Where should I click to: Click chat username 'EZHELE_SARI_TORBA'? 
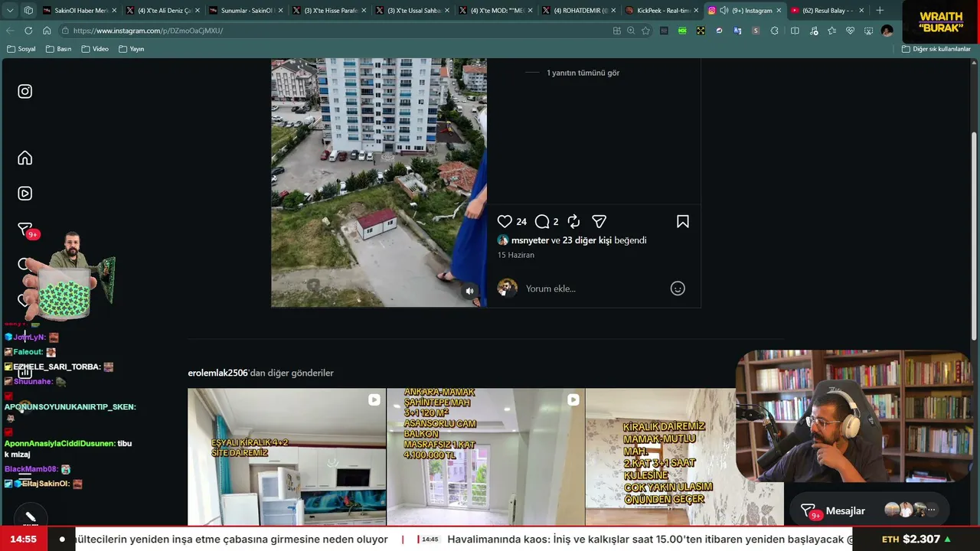click(57, 367)
